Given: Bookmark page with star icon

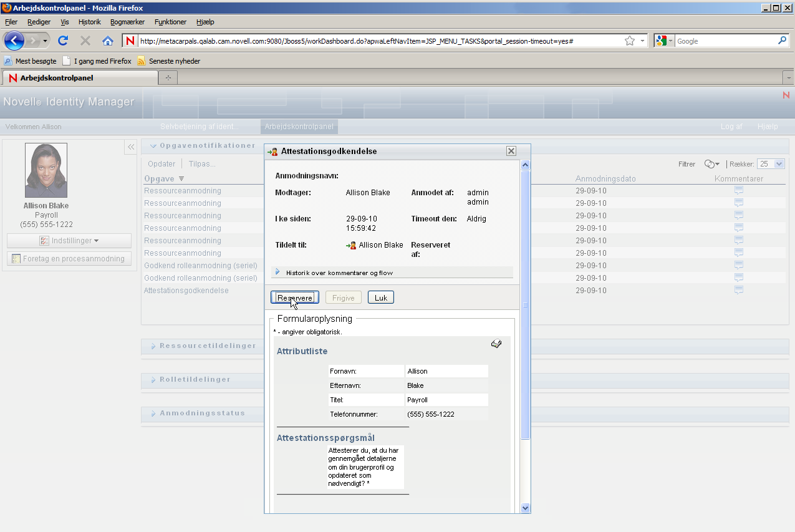Looking at the screenshot, I should (630, 41).
